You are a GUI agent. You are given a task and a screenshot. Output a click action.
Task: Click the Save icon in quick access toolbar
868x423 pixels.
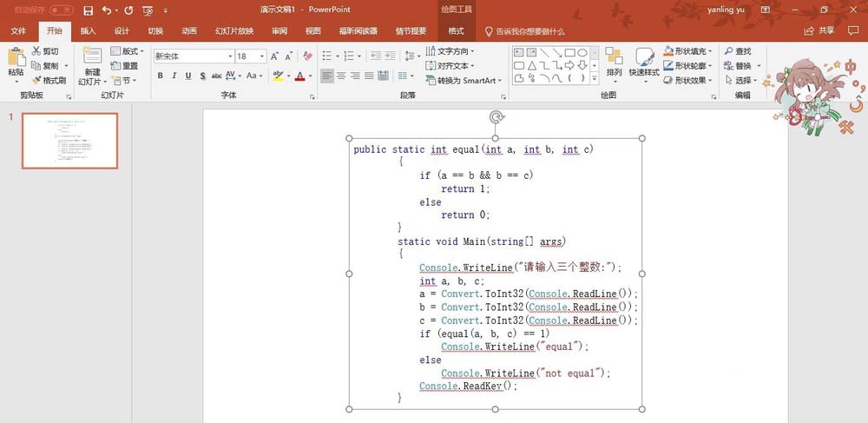[x=88, y=10]
